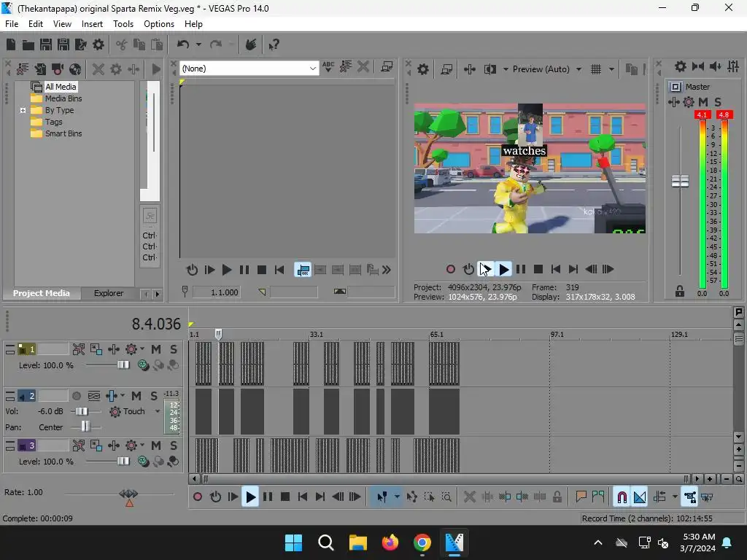The height and width of the screenshot is (560, 747).
Task: Mute video track 1
Action: tap(156, 349)
